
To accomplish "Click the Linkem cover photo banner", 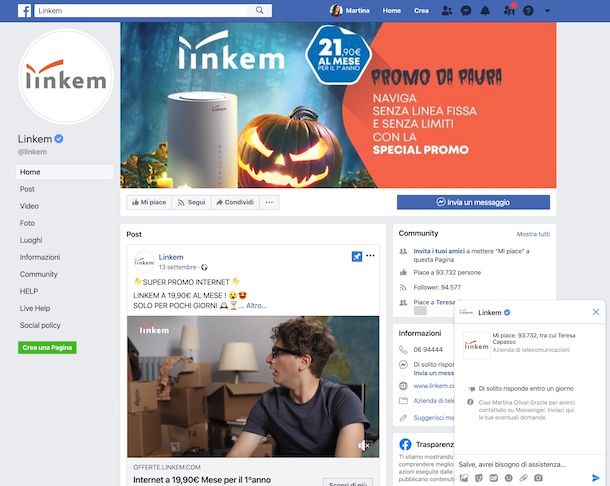I will click(338, 105).
